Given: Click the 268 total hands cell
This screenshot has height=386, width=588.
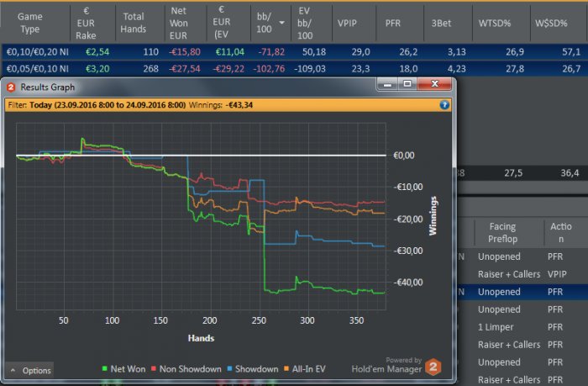Looking at the screenshot, I should click(150, 69).
